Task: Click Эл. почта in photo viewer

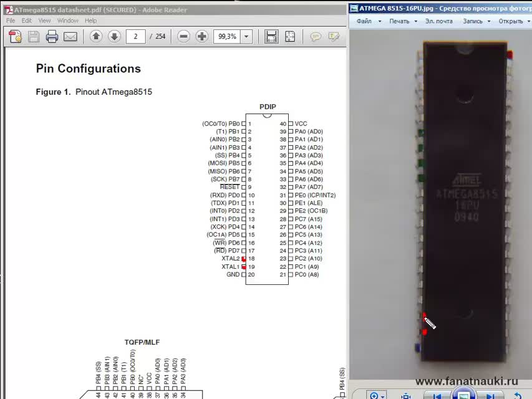Action: tap(438, 21)
